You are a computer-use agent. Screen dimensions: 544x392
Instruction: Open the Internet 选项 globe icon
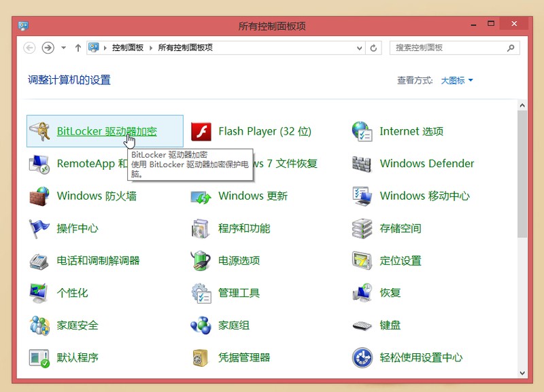tap(362, 131)
